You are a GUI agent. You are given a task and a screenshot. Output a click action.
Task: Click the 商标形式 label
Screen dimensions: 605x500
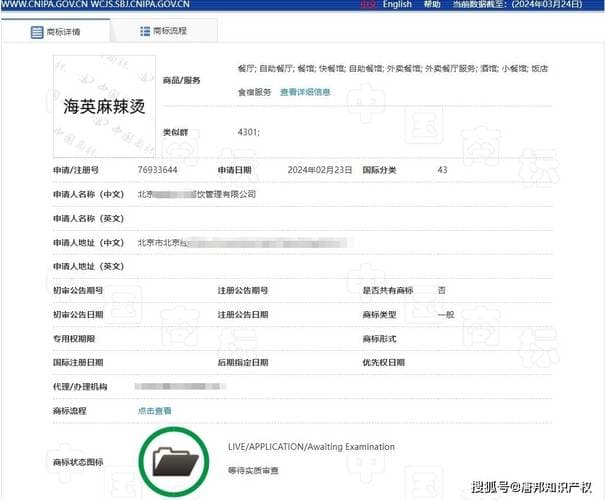click(x=379, y=339)
